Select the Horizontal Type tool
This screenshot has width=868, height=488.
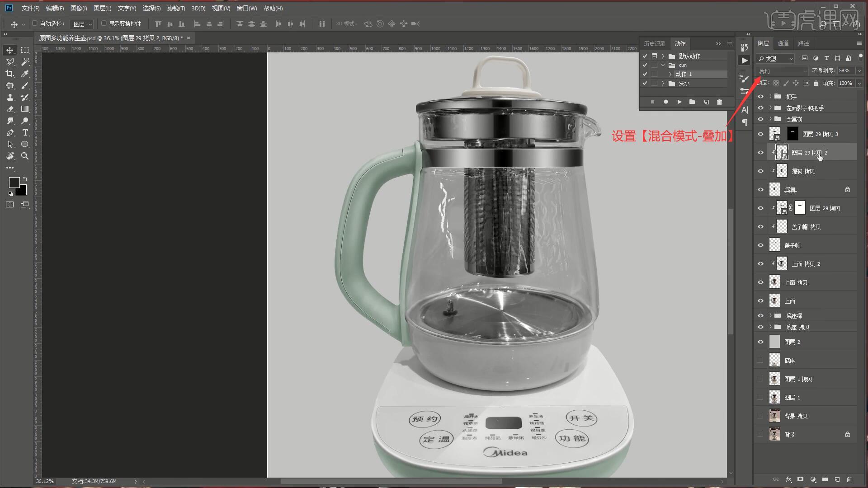[25, 132]
